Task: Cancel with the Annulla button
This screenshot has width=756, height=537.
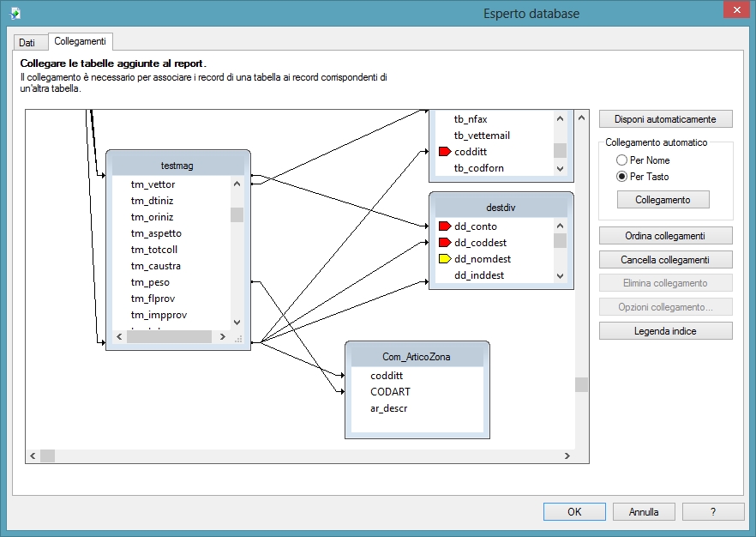Action: [644, 512]
